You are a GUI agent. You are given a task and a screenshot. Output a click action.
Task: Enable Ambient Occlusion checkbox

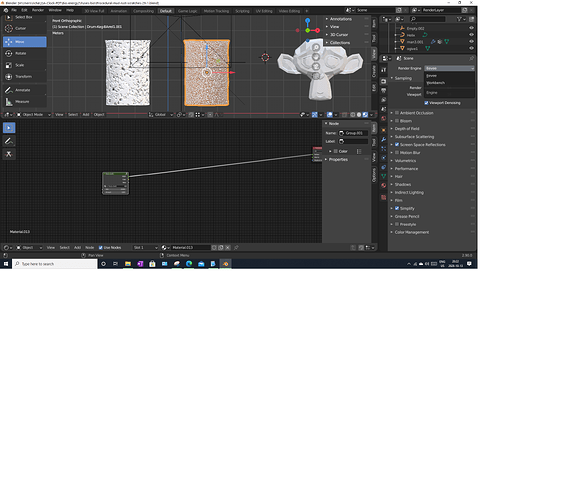coord(397,113)
